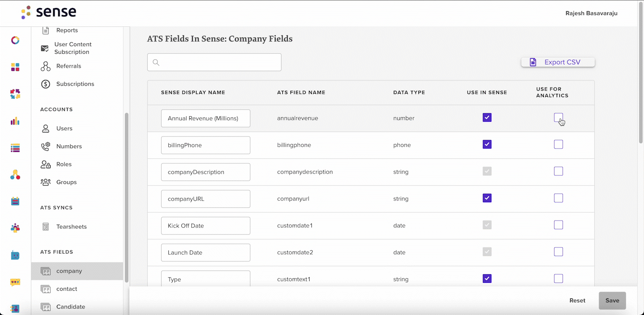Edit the billingPhone display name field

point(206,145)
